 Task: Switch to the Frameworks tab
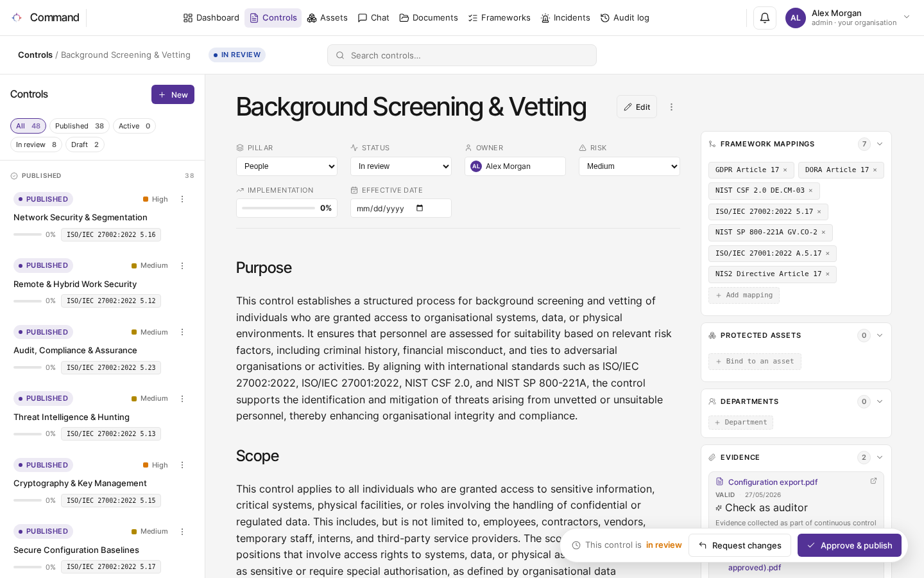[x=499, y=18]
